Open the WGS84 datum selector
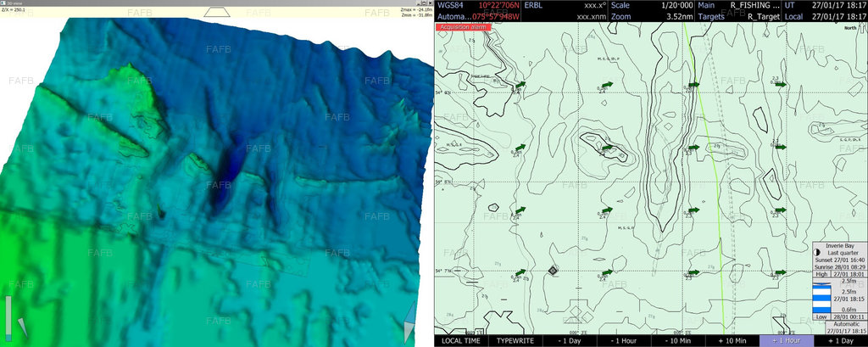Viewport: 868px width, 347px height. point(448,5)
